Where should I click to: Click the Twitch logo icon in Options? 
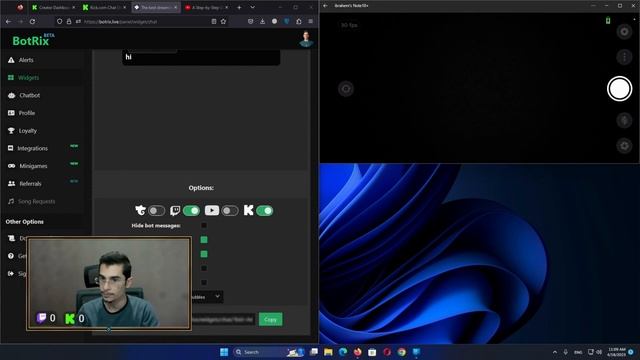[175, 210]
